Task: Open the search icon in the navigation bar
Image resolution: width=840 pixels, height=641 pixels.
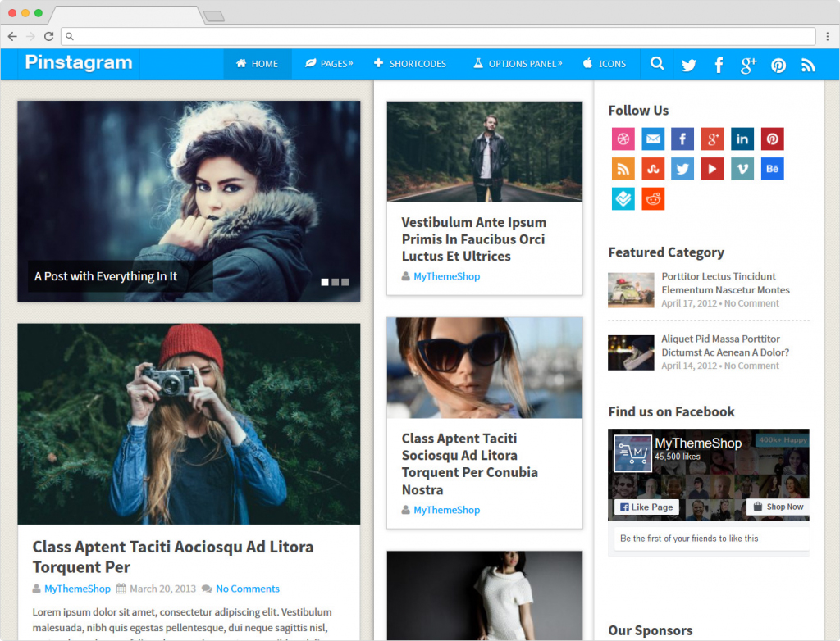Action: tap(657, 64)
